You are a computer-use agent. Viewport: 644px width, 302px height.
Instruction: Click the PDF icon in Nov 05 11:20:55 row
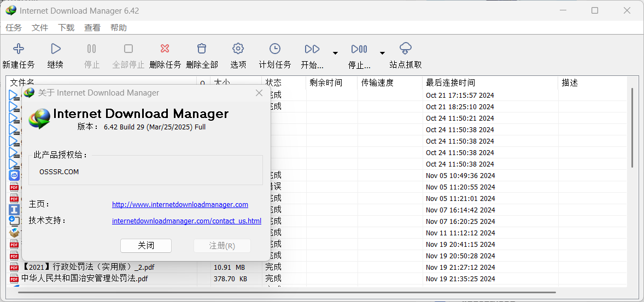coord(14,187)
